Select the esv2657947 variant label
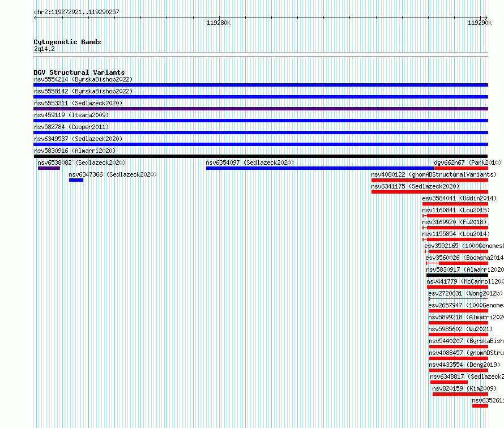 pos(466,305)
